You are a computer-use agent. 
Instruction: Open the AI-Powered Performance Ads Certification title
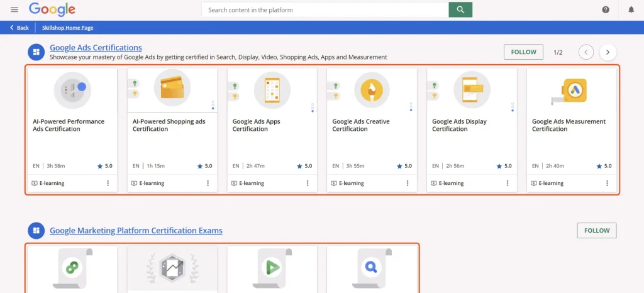click(69, 125)
